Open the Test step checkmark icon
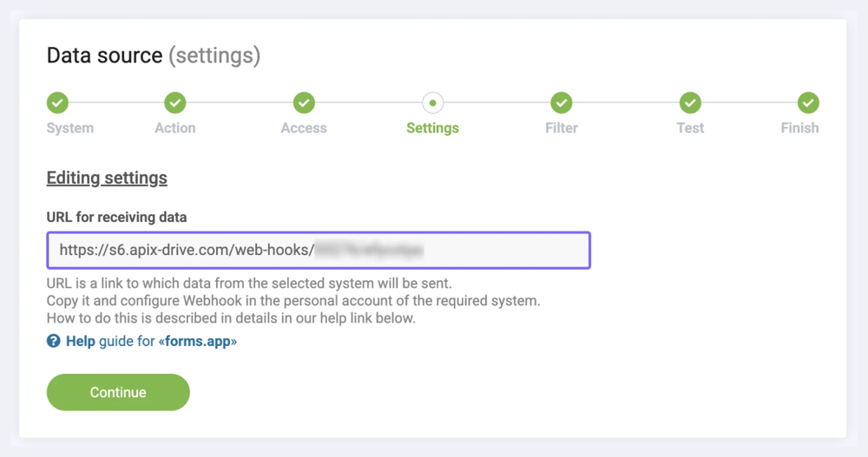The image size is (868, 457). pyautogui.click(x=690, y=103)
